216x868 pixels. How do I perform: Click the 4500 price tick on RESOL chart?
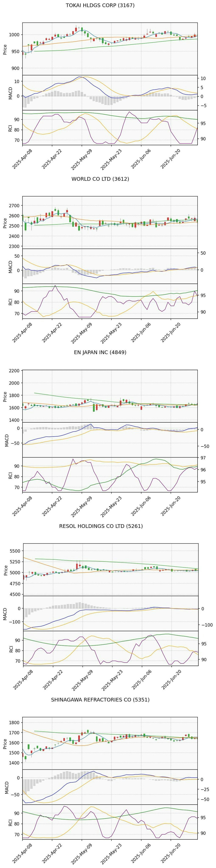click(15, 594)
